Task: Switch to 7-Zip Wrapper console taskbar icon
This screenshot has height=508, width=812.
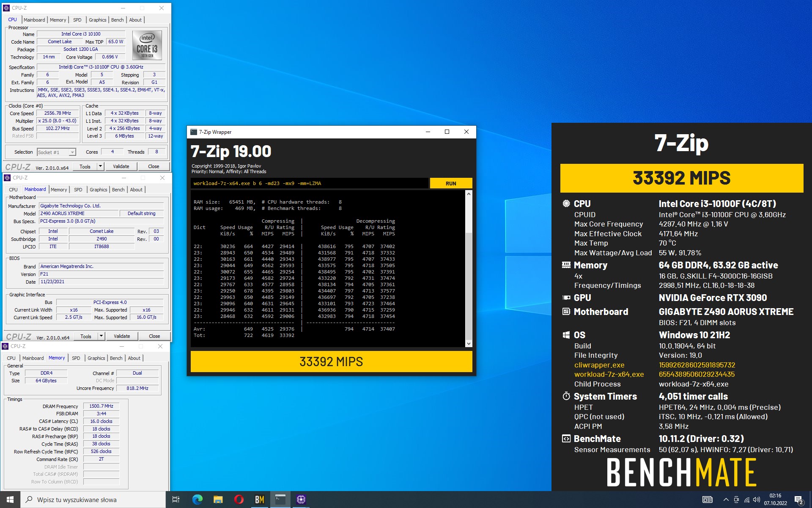Action: (x=280, y=500)
